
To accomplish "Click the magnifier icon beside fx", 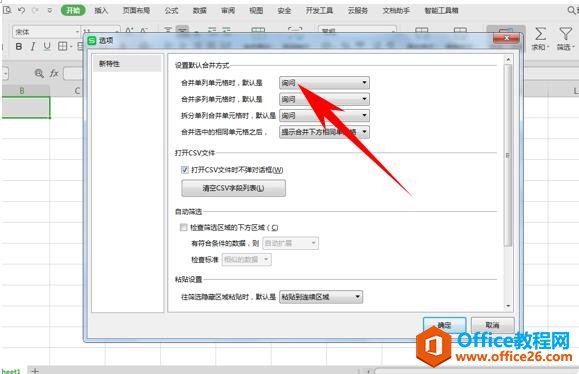I will 39,73.
